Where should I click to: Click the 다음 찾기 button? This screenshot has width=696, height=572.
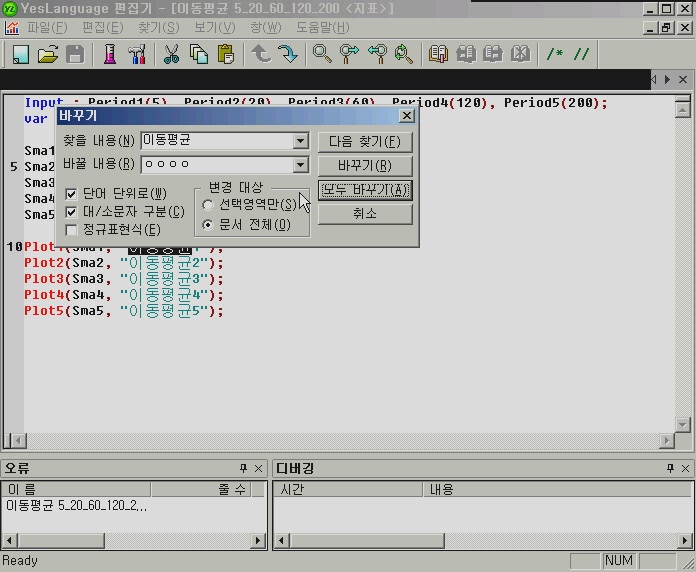coord(364,142)
